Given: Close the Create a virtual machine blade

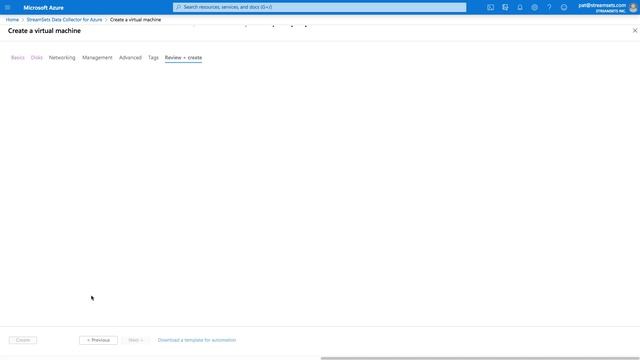Looking at the screenshot, I should 635,31.
